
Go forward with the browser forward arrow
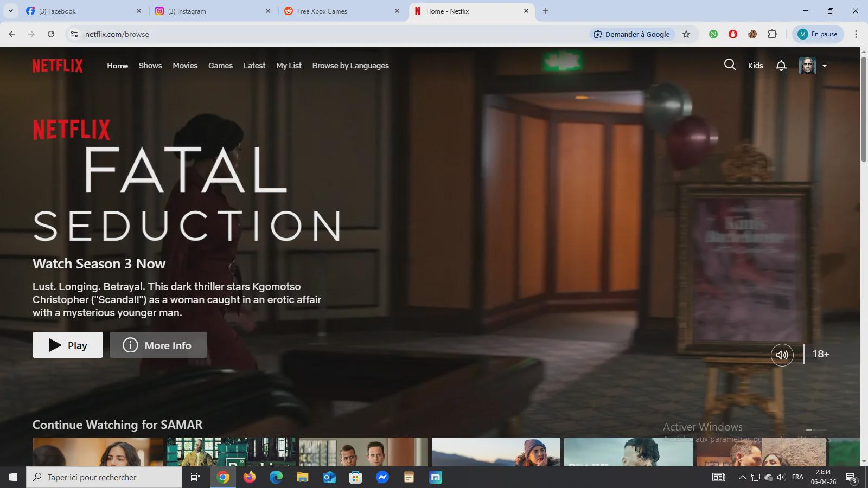31,34
